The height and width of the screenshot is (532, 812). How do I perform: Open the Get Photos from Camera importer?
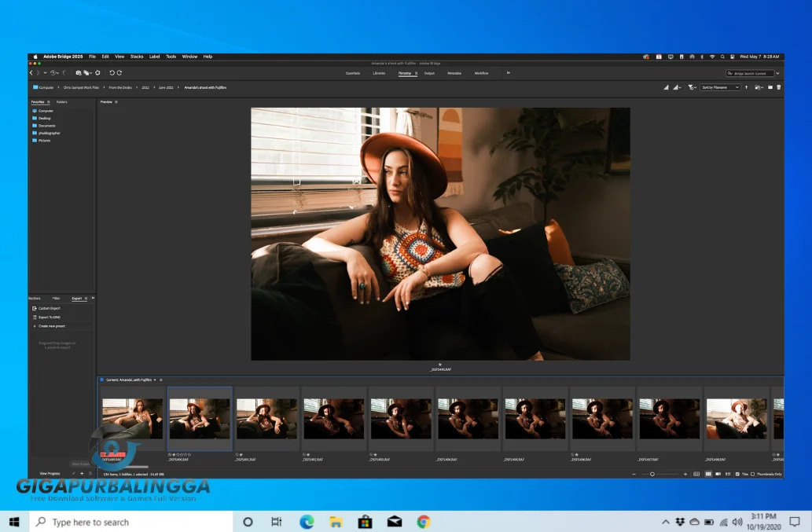(x=79, y=72)
